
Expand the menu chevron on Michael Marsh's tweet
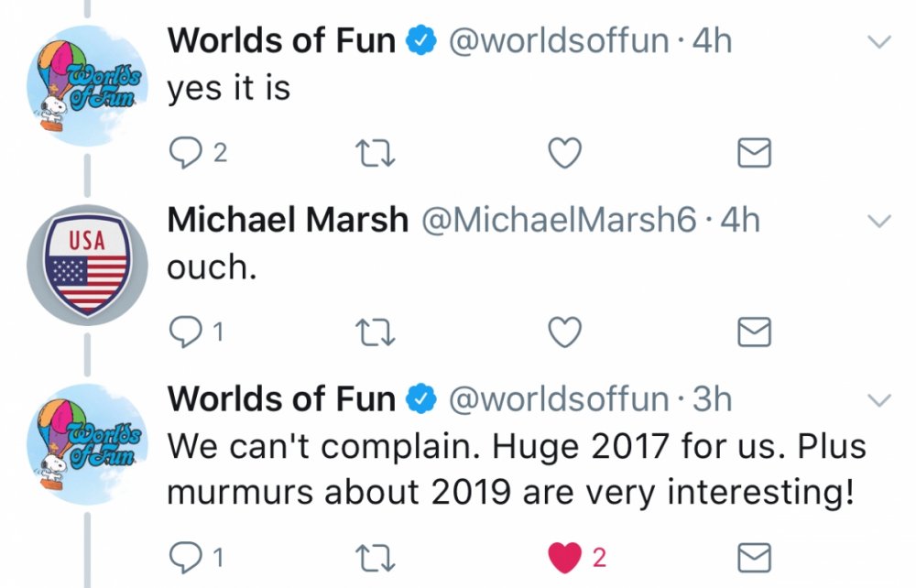coord(878,222)
